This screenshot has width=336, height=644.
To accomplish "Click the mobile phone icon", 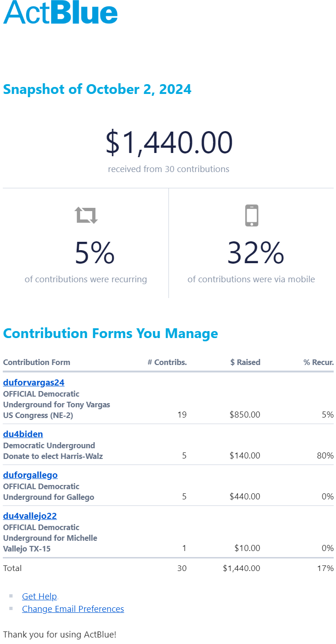I will point(251,215).
